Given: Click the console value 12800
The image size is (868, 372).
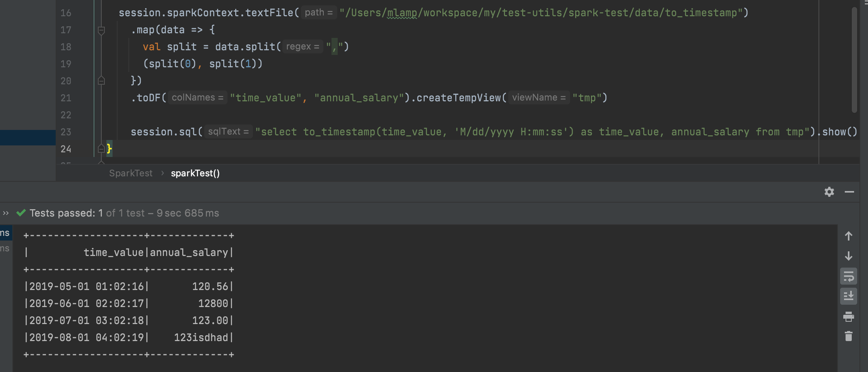Looking at the screenshot, I should click(x=213, y=304).
